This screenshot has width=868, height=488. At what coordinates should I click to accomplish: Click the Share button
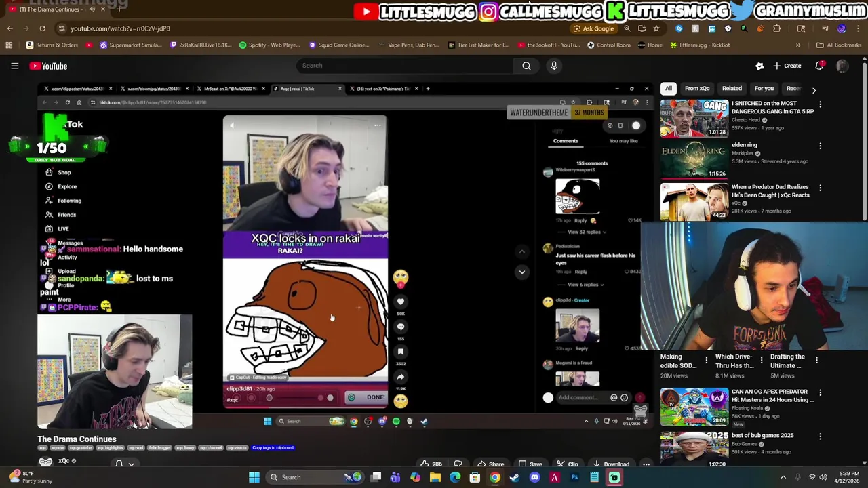point(490,464)
